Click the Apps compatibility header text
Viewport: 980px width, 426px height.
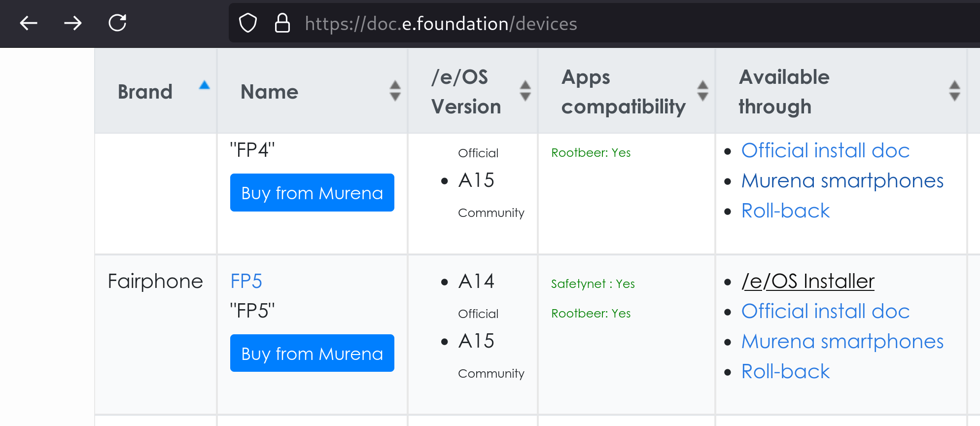tap(624, 92)
